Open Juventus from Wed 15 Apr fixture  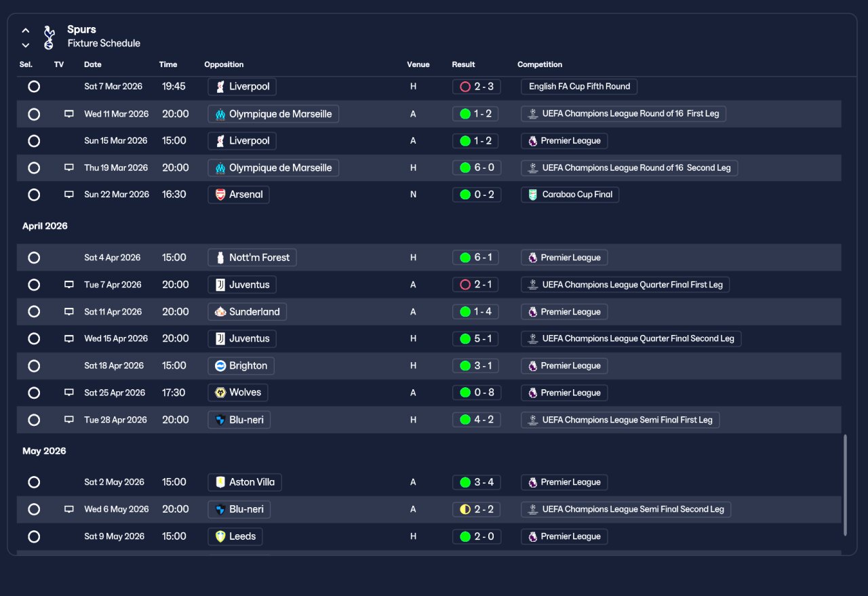[242, 338]
